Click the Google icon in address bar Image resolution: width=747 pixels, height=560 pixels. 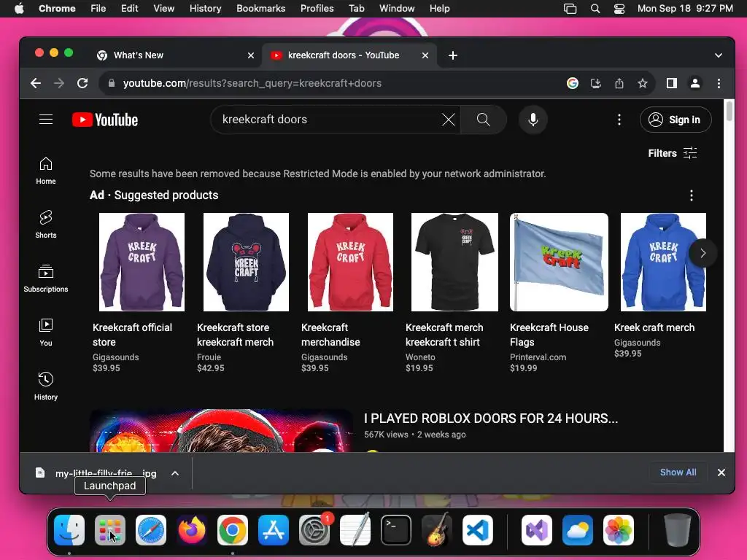(x=572, y=83)
